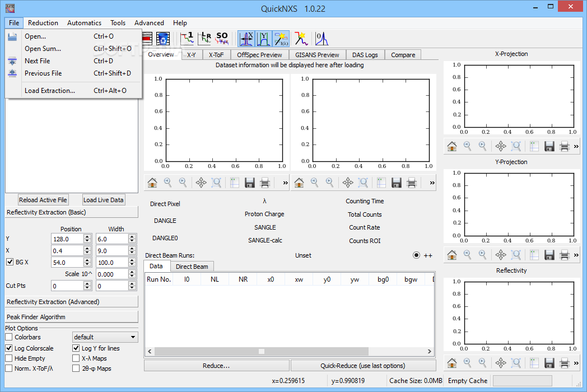Activate pan tool under Reflectivity plot
Viewport: 587px width, 392px height.
(x=501, y=362)
